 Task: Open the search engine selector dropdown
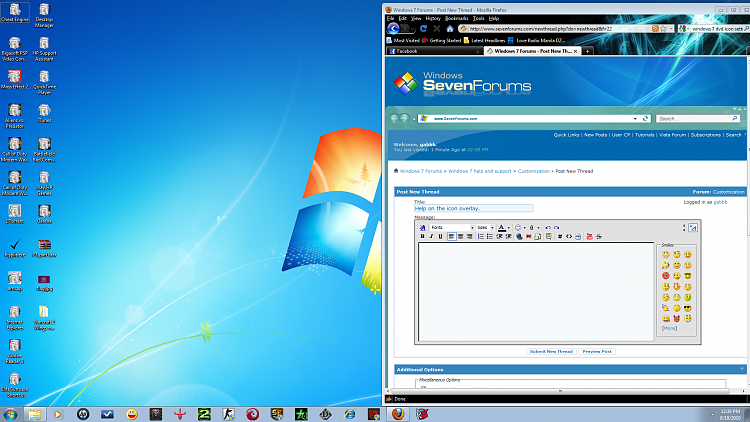(684, 29)
